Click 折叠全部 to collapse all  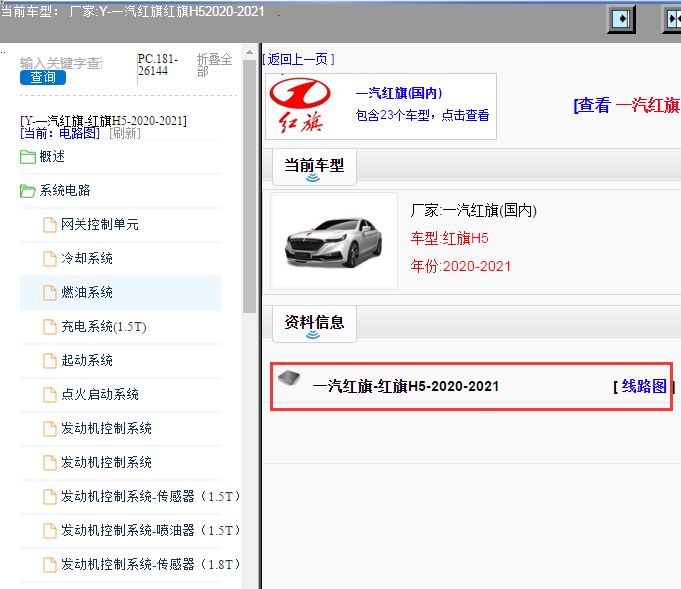tap(215, 64)
